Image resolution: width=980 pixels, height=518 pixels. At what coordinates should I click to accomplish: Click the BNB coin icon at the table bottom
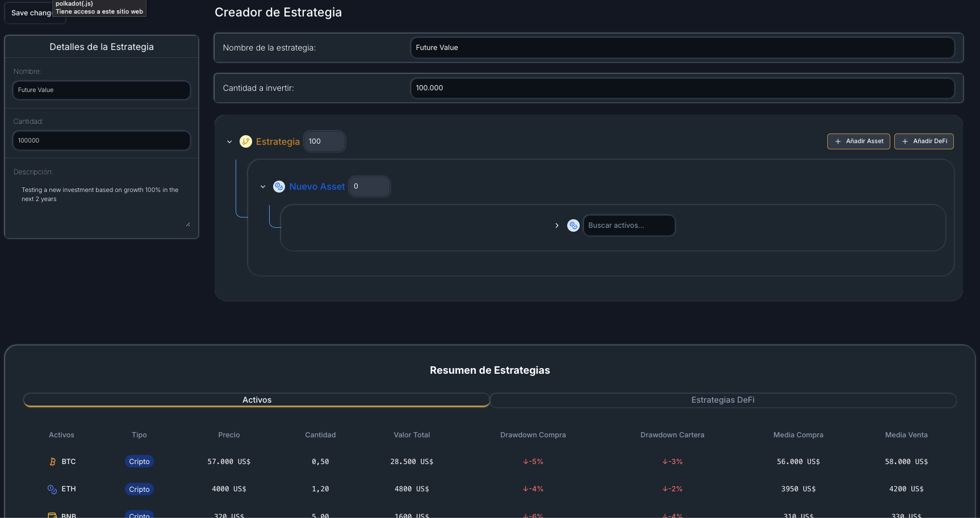point(52,514)
